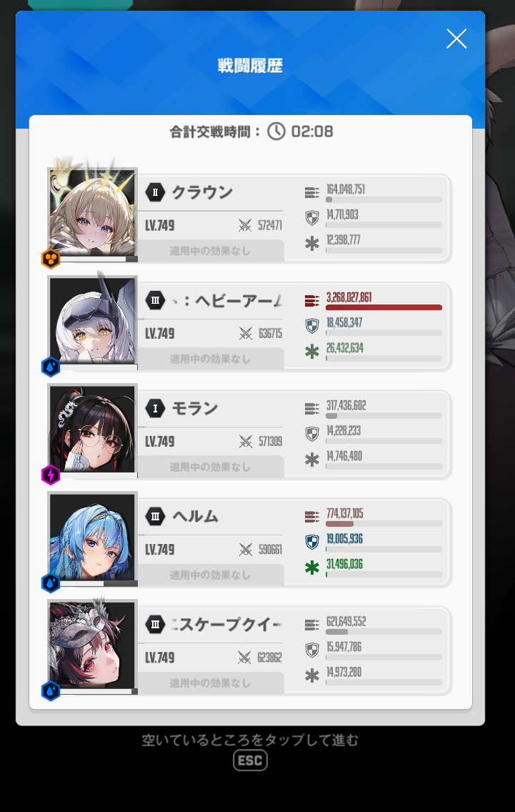Click the water element badge on ヘルム
This screenshot has height=812, width=515.
coord(51,583)
